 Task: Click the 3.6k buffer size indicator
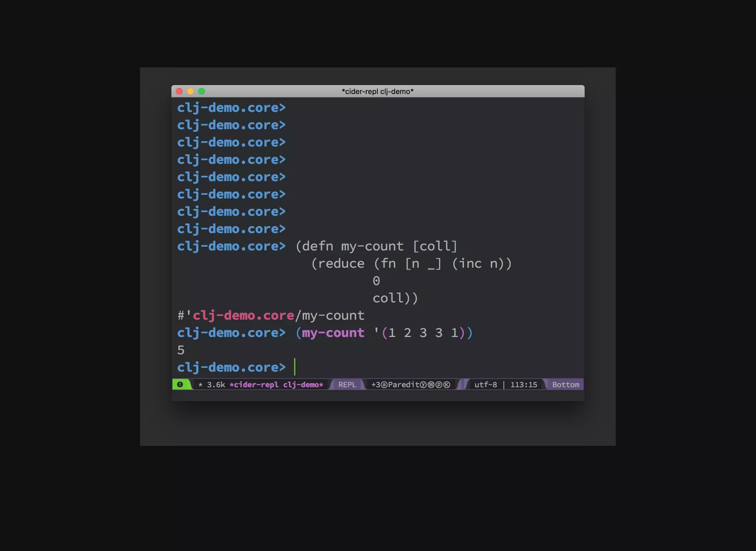(x=216, y=385)
